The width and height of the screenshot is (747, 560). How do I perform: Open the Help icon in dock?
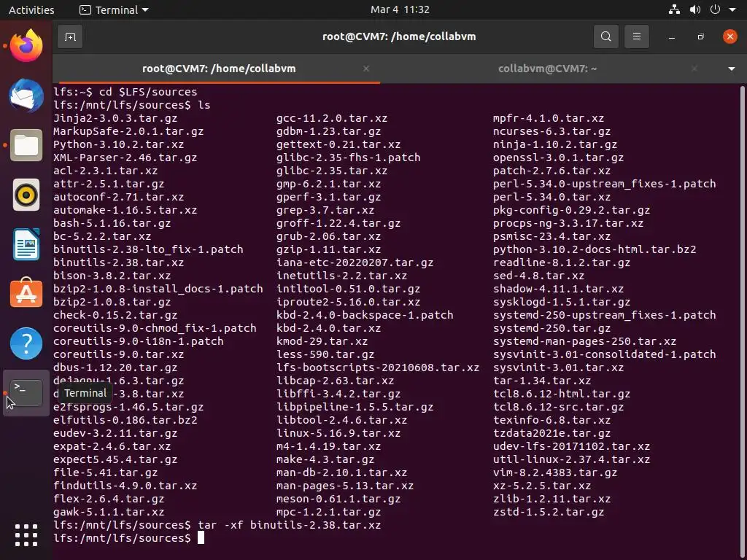26,343
